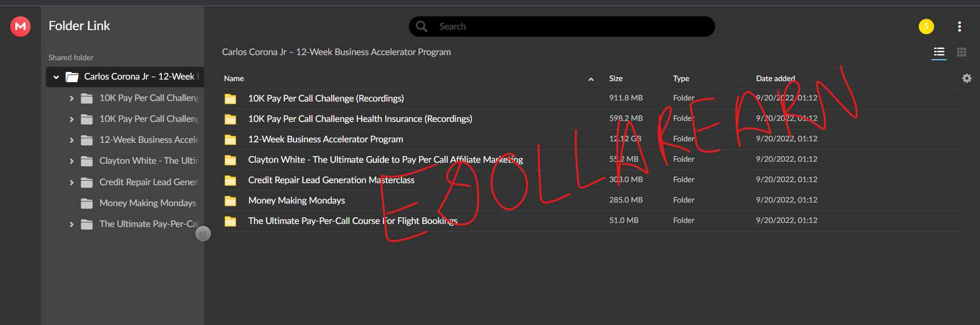Click sidebar folder icon beside 12-Week Business Accele

pos(87,140)
